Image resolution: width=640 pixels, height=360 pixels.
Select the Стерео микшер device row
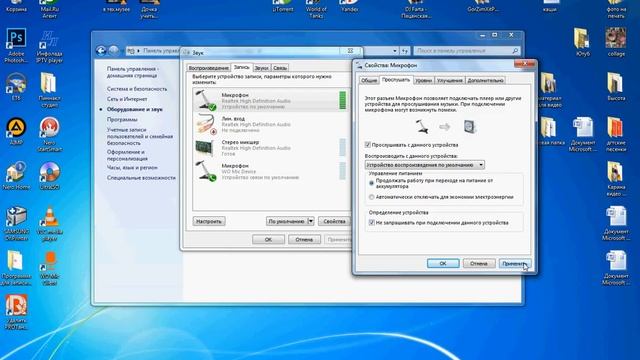(270, 148)
